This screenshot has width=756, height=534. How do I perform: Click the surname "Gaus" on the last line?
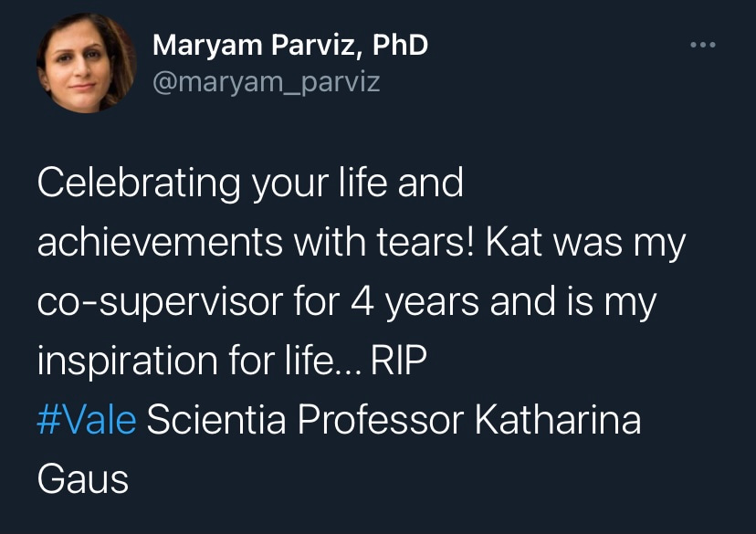[82, 480]
